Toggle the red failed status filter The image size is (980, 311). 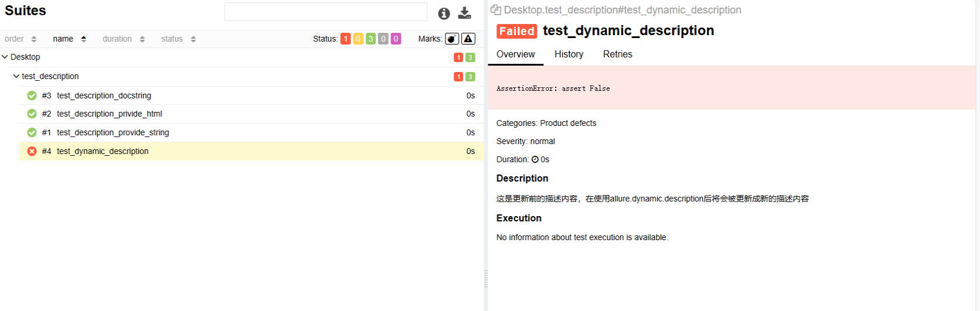346,39
